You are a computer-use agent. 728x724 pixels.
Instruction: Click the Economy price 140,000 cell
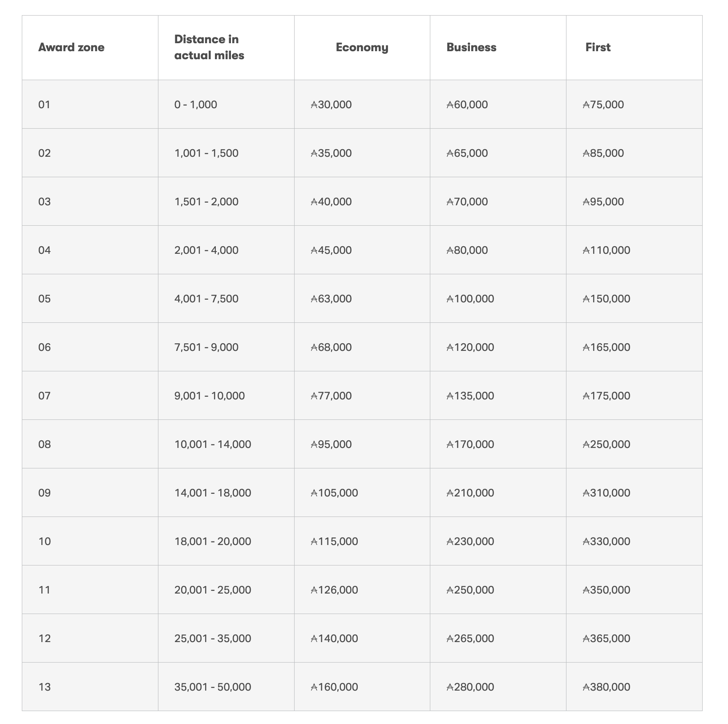coord(362,639)
